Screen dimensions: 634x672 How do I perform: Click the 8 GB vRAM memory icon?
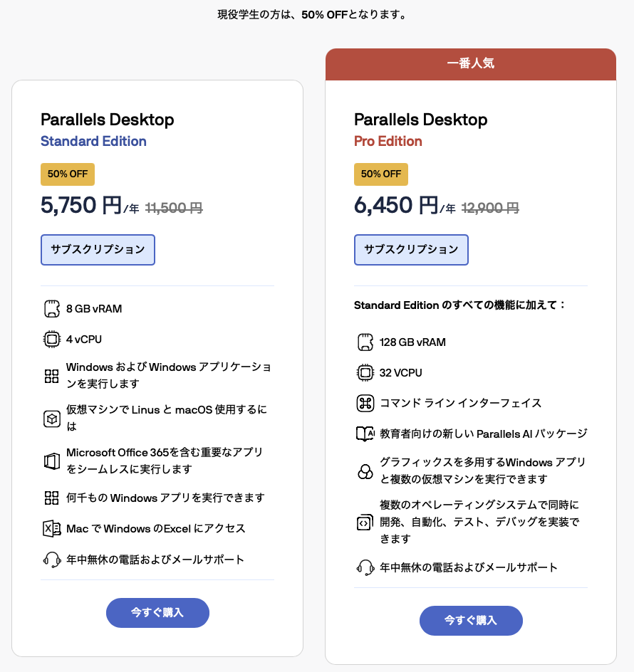pos(52,308)
